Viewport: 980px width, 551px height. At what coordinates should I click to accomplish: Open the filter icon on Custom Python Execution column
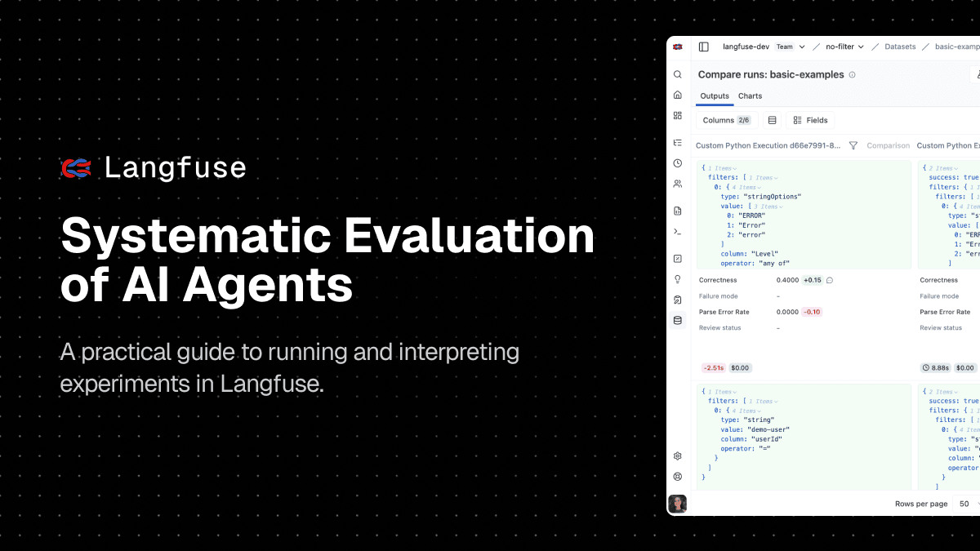tap(853, 144)
